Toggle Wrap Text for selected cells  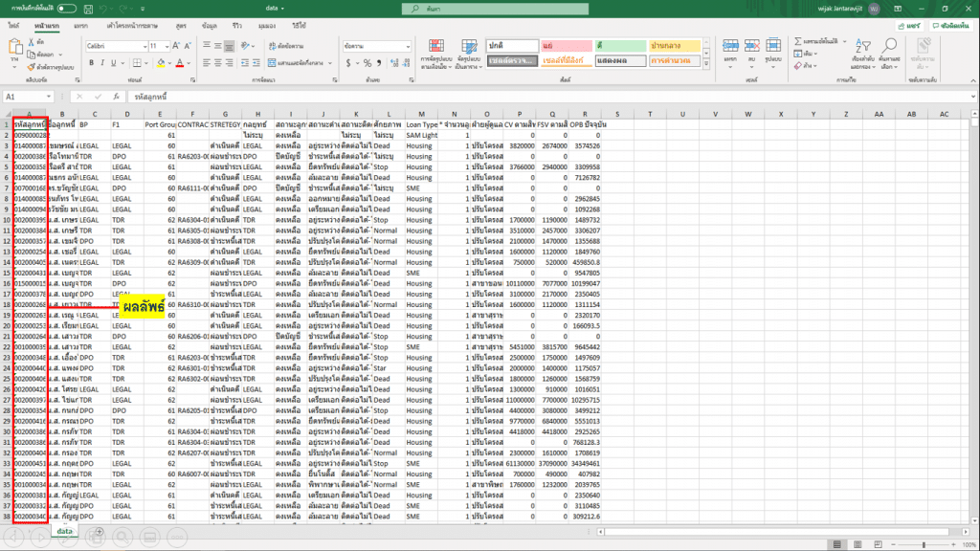287,46
